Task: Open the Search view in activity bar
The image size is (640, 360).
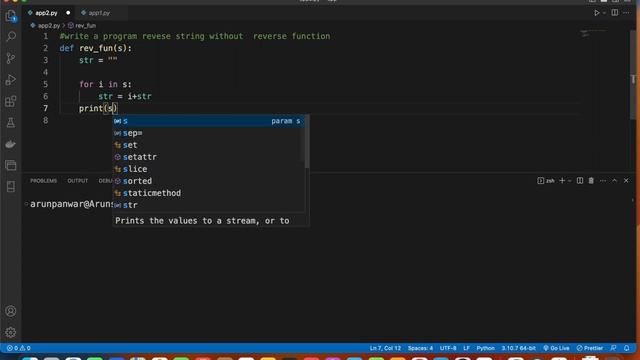Action: [x=11, y=37]
